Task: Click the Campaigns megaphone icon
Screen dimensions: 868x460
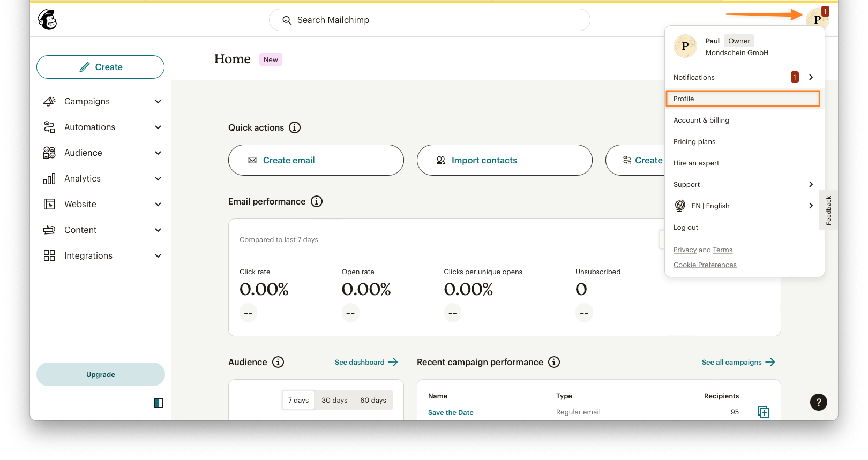Action: pyautogui.click(x=49, y=101)
